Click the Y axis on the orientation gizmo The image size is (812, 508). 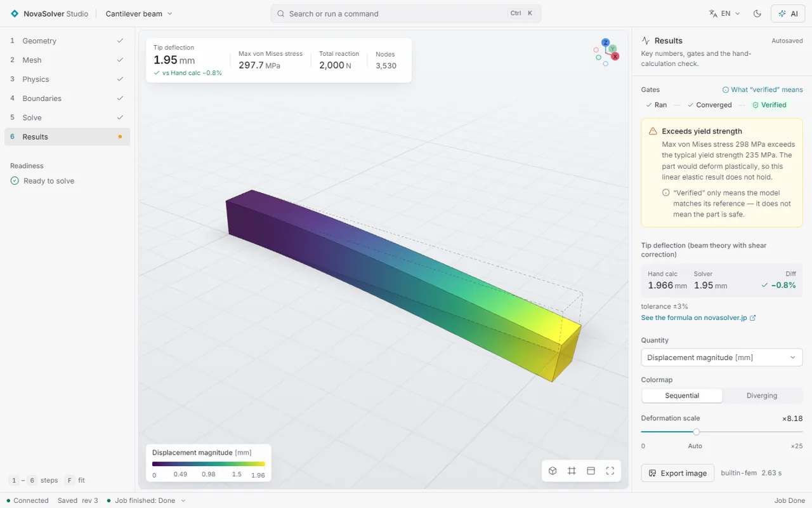(613, 49)
